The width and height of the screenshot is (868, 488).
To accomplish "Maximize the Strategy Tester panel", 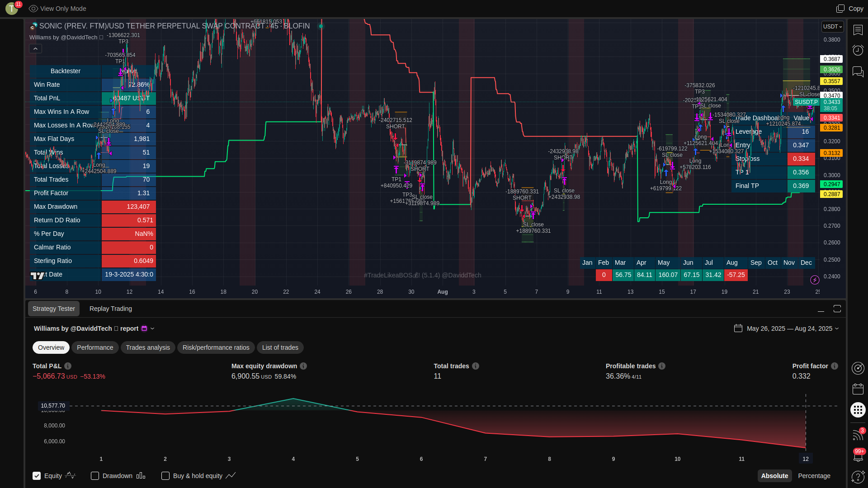I will [x=837, y=309].
